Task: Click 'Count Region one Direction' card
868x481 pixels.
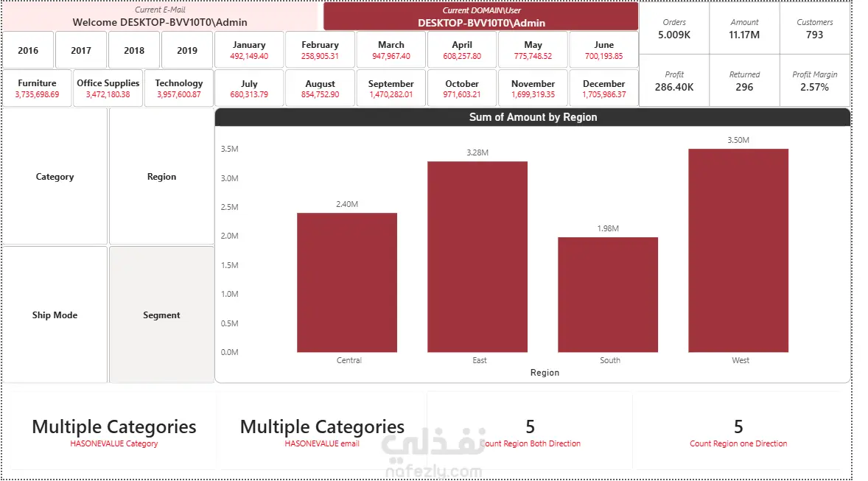Action: coord(738,432)
